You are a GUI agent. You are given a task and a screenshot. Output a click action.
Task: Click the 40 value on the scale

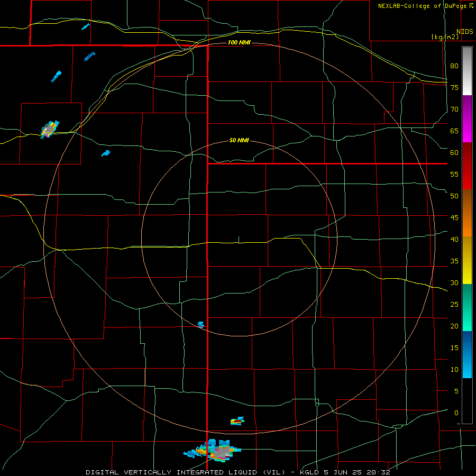coord(454,239)
